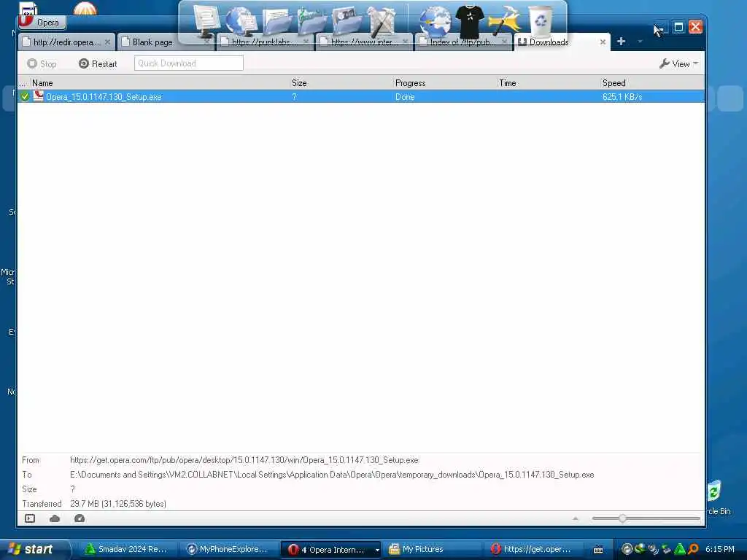Click the From URL text
The height and width of the screenshot is (560, 747).
[244, 460]
